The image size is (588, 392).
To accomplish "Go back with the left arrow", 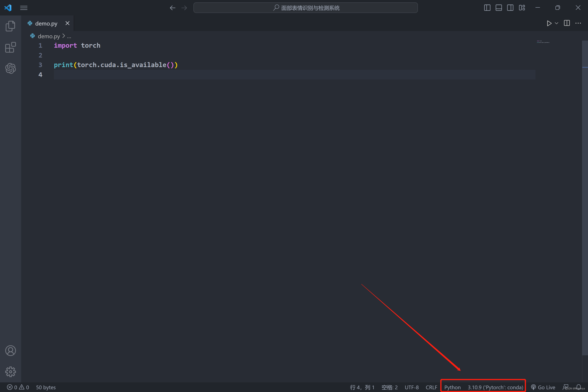I will pyautogui.click(x=172, y=8).
